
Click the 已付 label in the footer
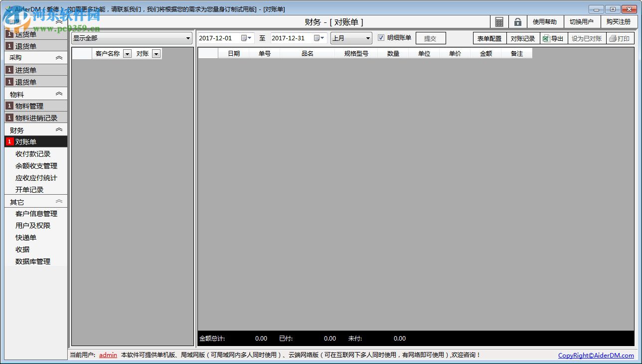pos(286,339)
